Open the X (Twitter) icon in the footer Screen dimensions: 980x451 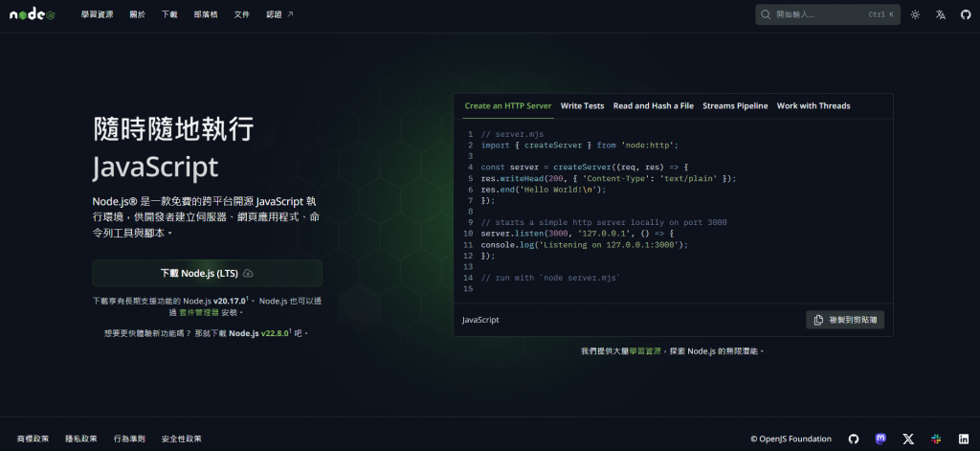pos(908,439)
